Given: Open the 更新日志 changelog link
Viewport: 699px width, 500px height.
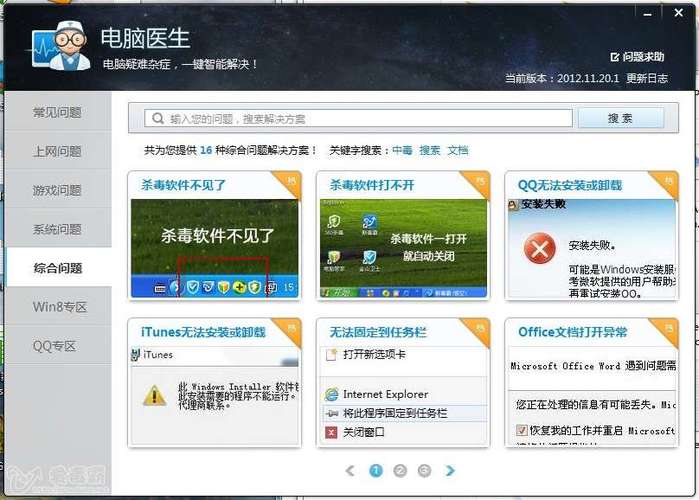Looking at the screenshot, I should 647,78.
